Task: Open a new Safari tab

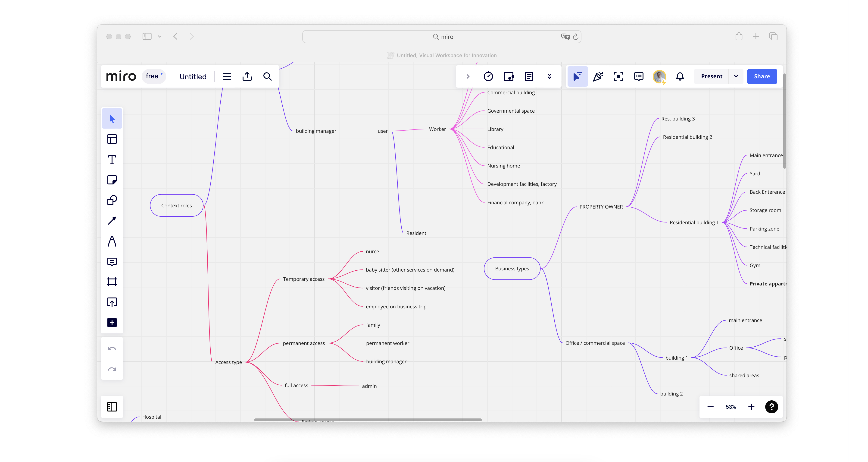Action: [756, 36]
